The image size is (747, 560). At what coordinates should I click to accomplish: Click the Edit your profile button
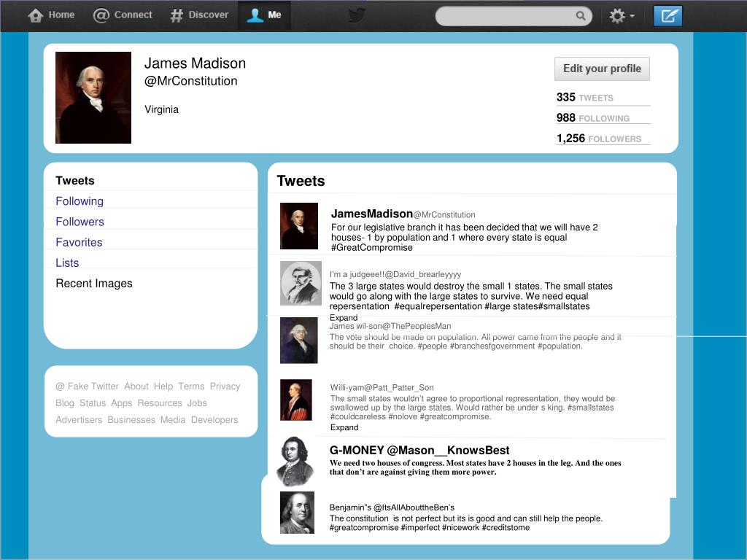coord(602,69)
